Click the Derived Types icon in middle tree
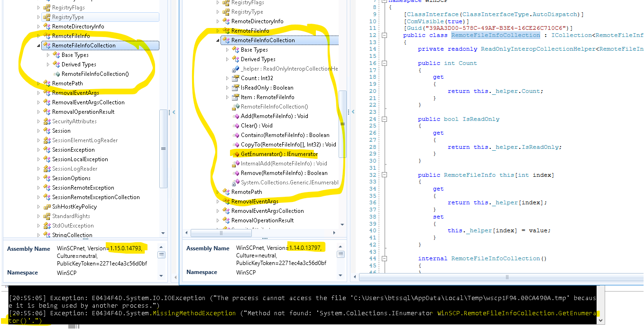The height and width of the screenshot is (329, 644). click(236, 59)
